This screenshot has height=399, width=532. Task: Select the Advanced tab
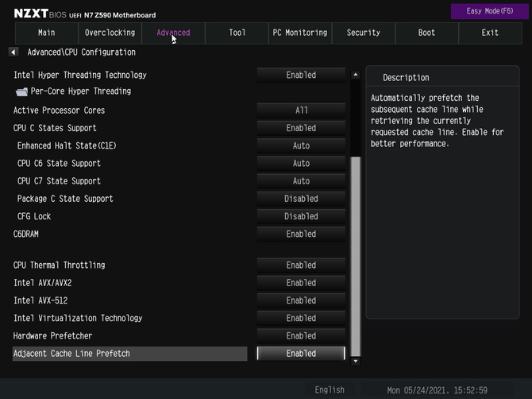pos(173,33)
